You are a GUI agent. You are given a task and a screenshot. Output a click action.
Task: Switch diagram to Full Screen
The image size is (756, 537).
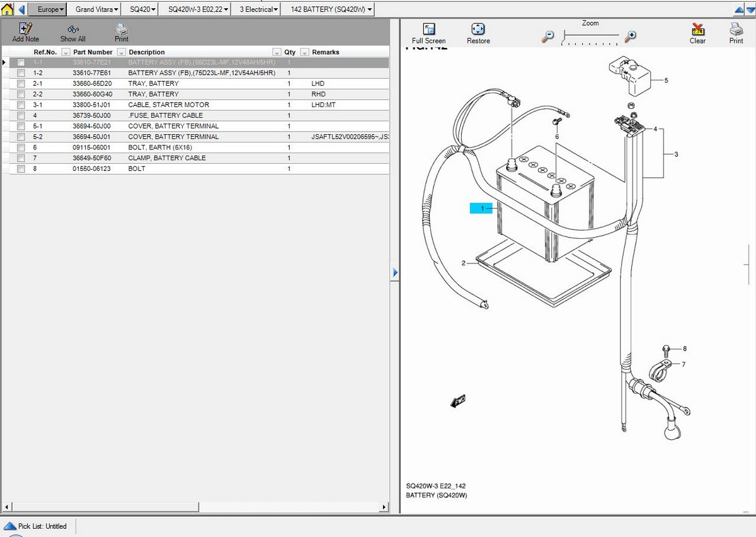tap(429, 33)
